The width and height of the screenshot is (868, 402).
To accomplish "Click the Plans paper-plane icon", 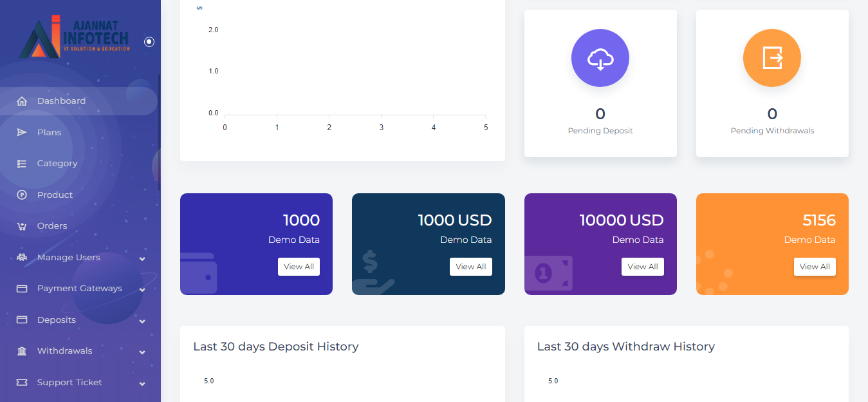I will tap(22, 132).
